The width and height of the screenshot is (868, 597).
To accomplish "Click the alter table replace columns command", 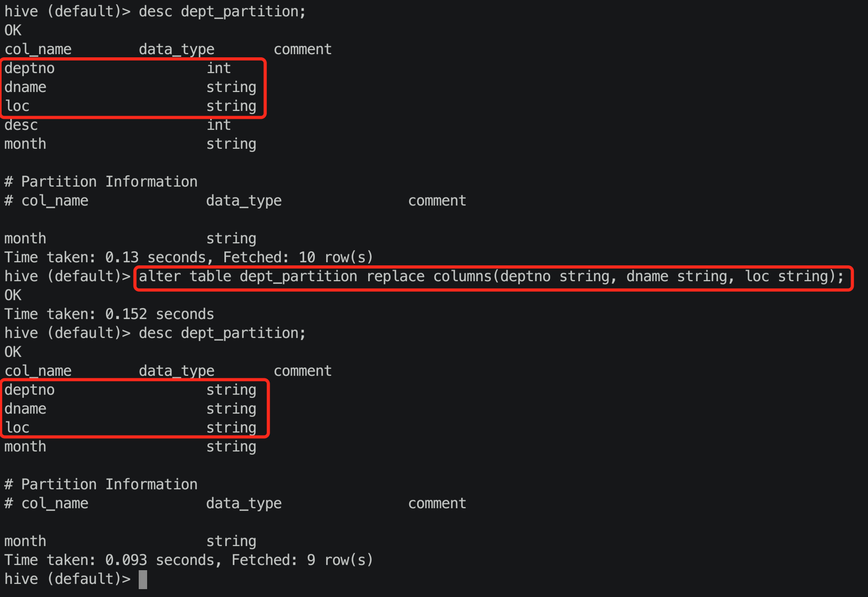I will [491, 276].
